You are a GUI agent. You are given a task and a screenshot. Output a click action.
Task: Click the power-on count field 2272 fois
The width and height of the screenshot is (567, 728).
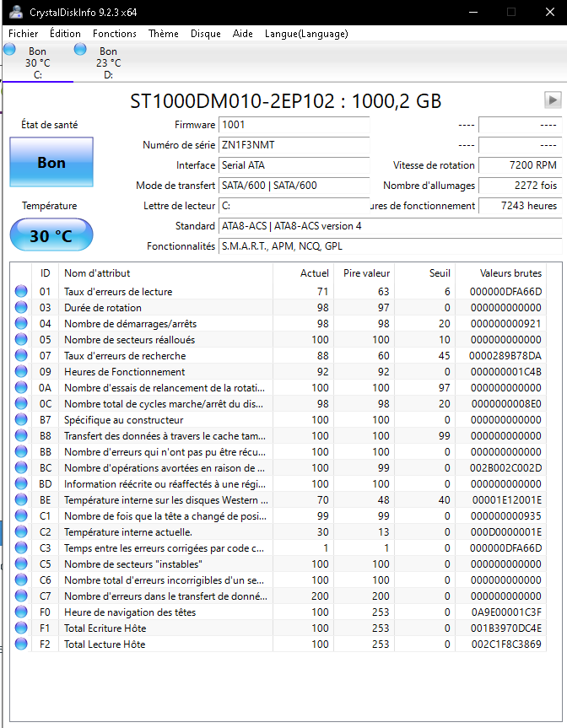(x=520, y=186)
